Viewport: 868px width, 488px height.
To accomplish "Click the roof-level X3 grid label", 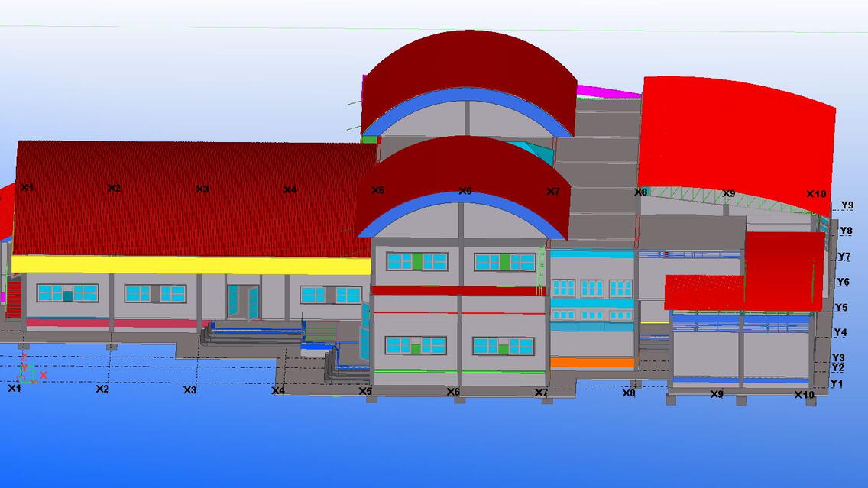I will click(x=202, y=189).
